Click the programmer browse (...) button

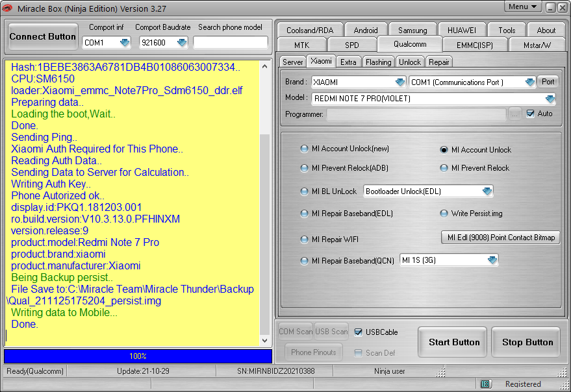click(x=514, y=114)
